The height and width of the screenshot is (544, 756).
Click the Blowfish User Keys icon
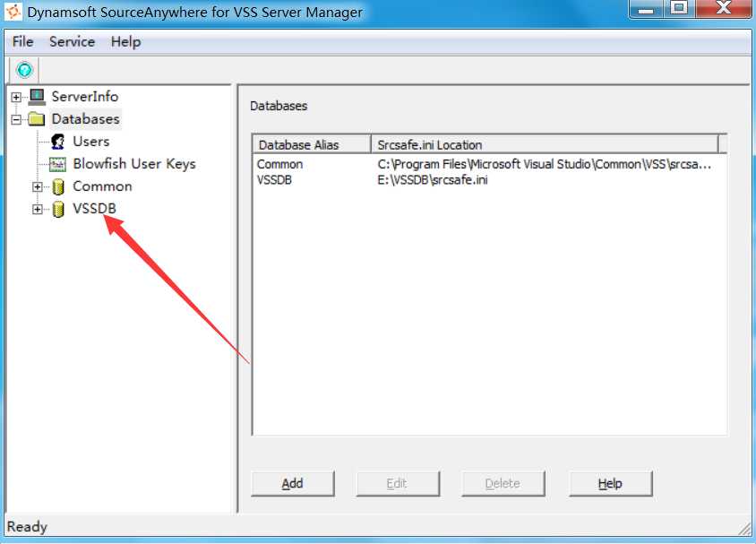point(58,164)
